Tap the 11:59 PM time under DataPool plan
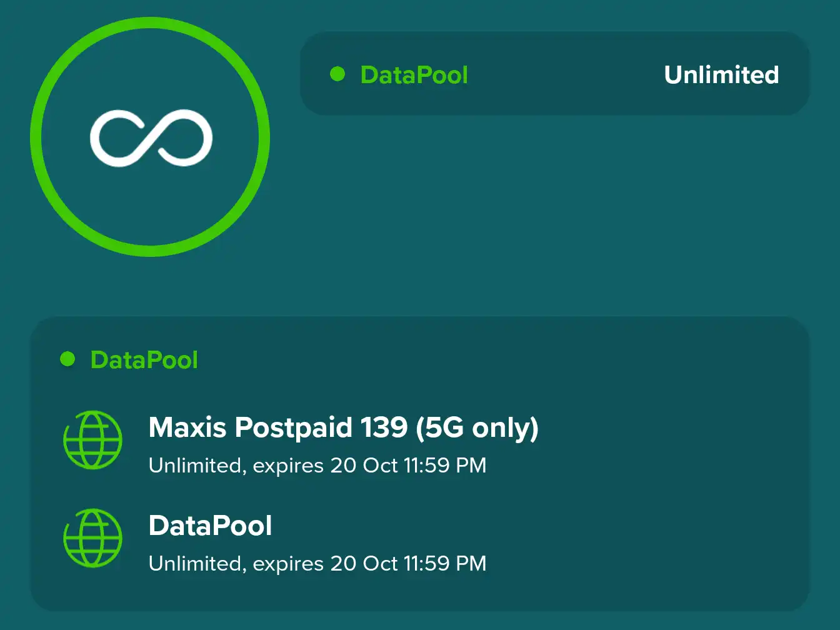This screenshot has height=630, width=840. (x=445, y=564)
